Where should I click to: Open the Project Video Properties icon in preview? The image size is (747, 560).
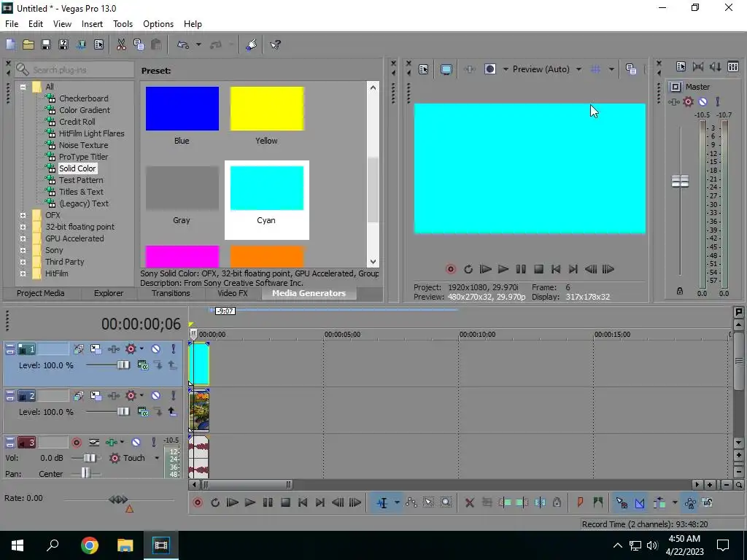pyautogui.click(x=424, y=69)
